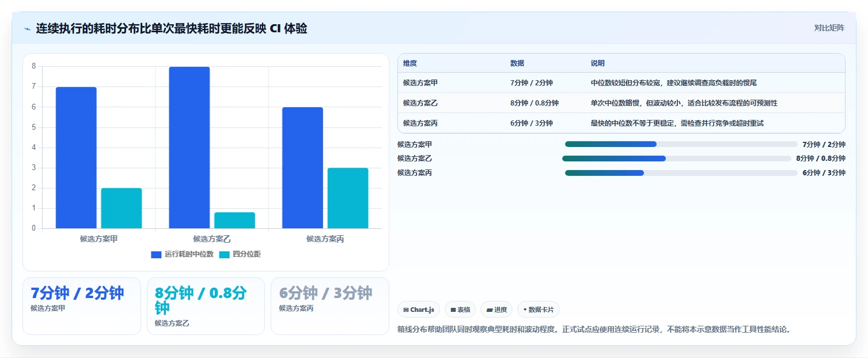Click the 候选方案乙 x-axis label under the chart
The width and height of the screenshot is (868, 358).
pos(212,239)
